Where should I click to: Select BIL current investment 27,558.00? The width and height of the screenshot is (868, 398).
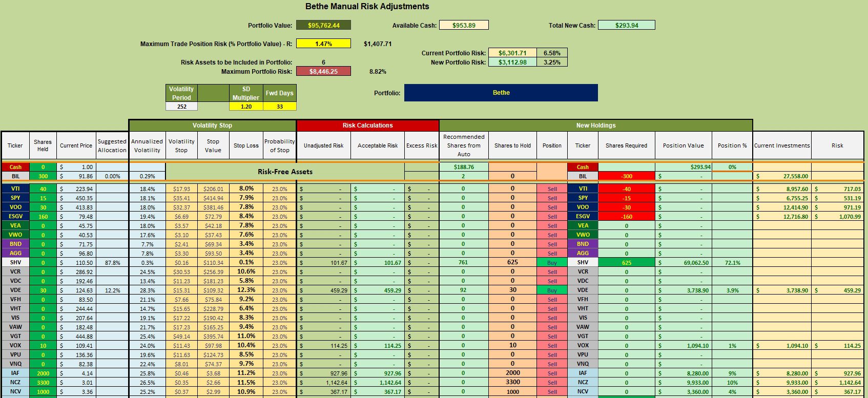point(782,176)
